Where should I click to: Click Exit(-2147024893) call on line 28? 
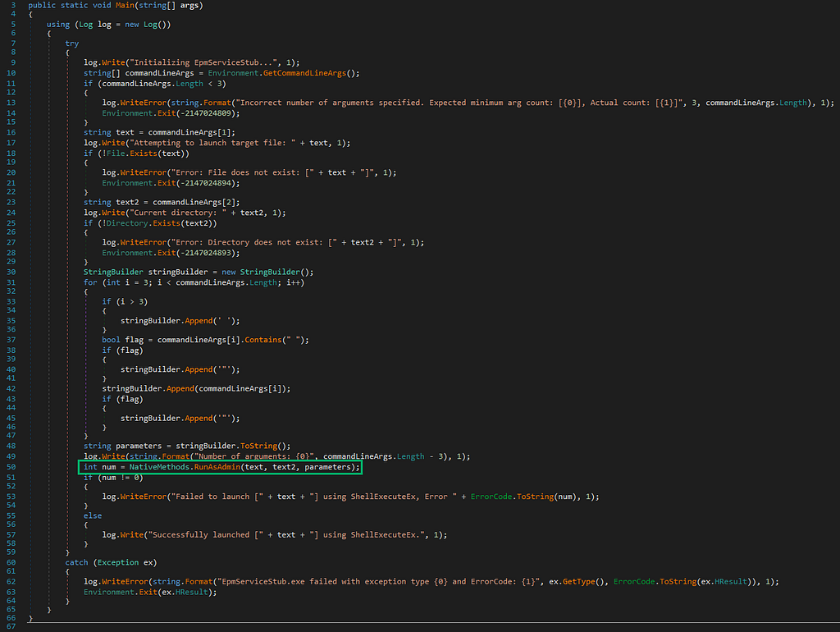[199, 253]
